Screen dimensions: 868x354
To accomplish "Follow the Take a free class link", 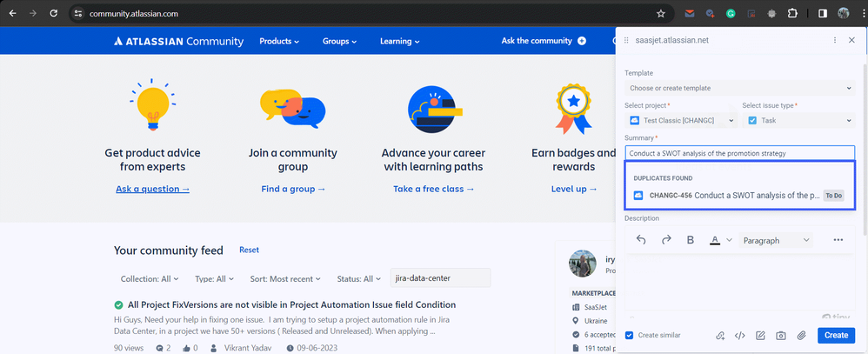I will tap(434, 189).
